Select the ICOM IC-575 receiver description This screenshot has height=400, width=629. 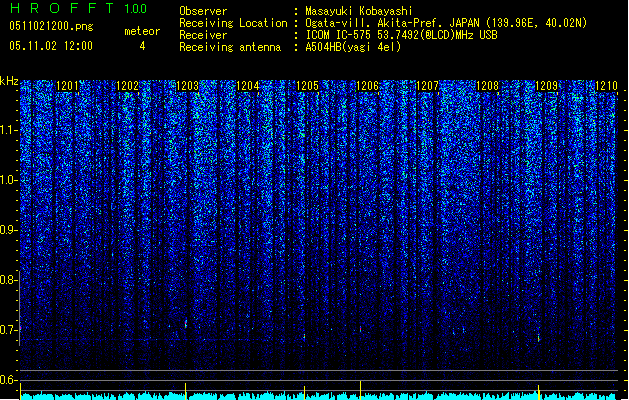401,35
